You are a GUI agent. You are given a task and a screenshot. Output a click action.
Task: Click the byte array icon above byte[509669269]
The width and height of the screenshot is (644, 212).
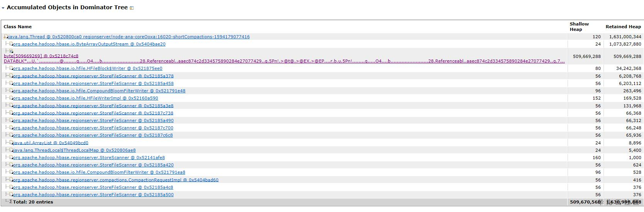point(11,51)
